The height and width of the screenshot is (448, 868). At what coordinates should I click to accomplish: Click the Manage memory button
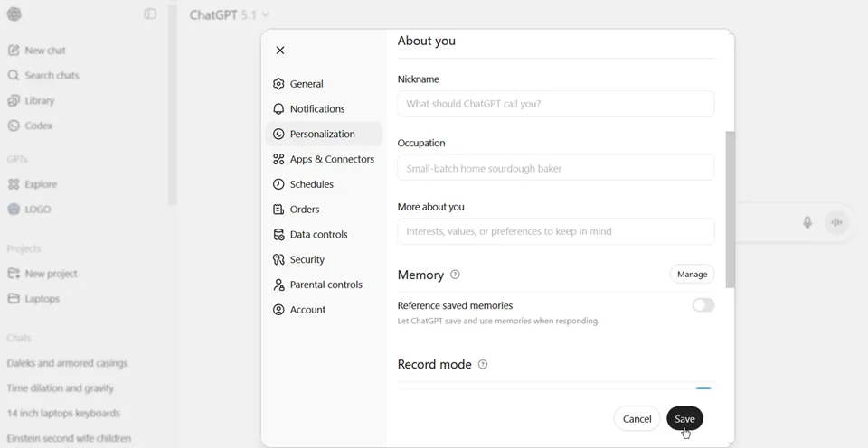[x=692, y=275]
